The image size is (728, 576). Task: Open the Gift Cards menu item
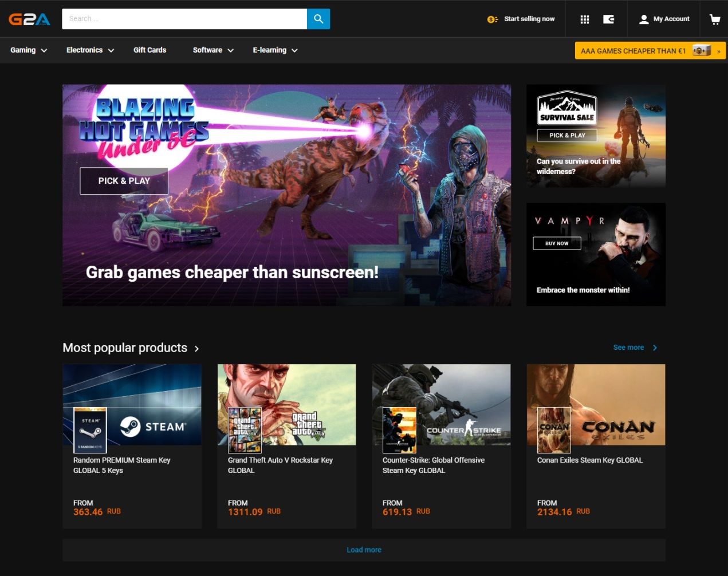click(149, 50)
